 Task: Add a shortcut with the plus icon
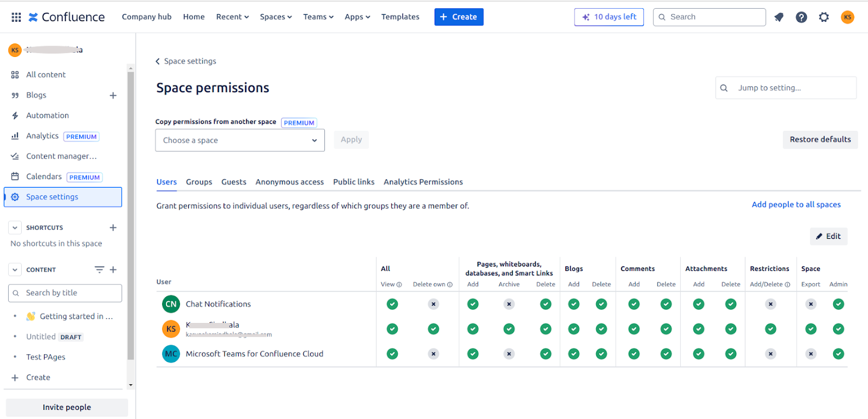[113, 228]
